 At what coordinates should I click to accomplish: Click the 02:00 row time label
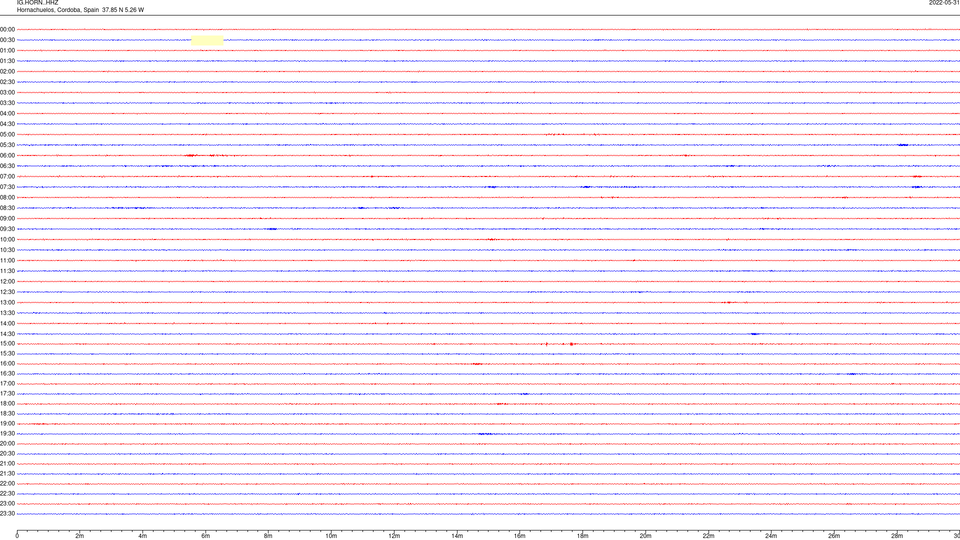[7, 72]
